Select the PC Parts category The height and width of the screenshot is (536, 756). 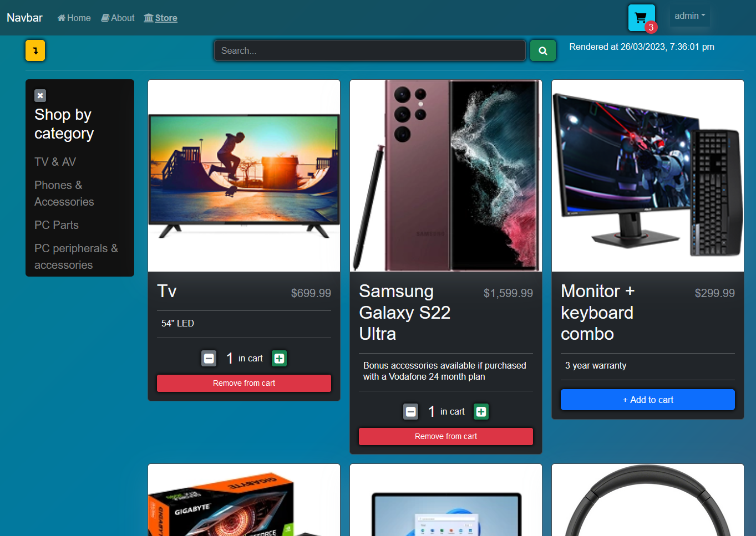[x=56, y=225]
